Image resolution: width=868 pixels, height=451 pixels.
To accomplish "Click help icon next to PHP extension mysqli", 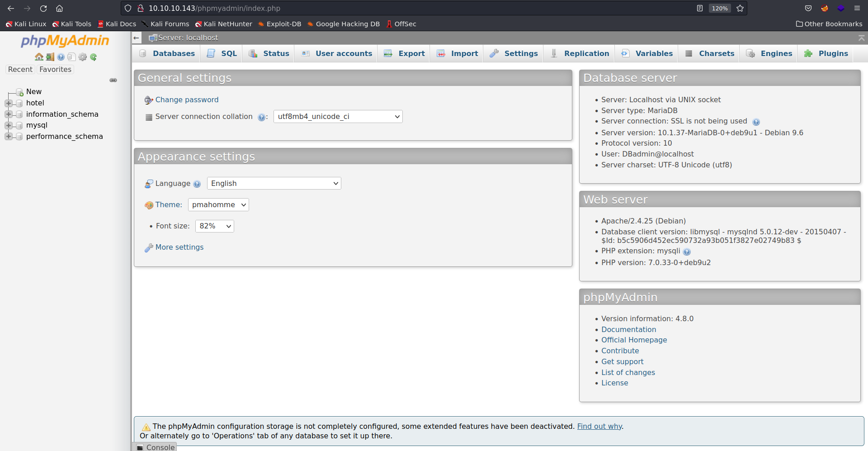I will [687, 252].
